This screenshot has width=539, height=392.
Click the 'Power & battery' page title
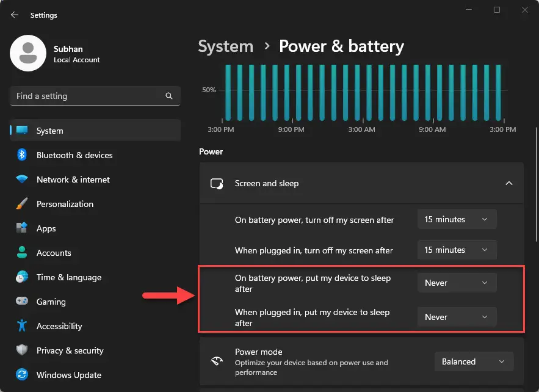pyautogui.click(x=341, y=46)
